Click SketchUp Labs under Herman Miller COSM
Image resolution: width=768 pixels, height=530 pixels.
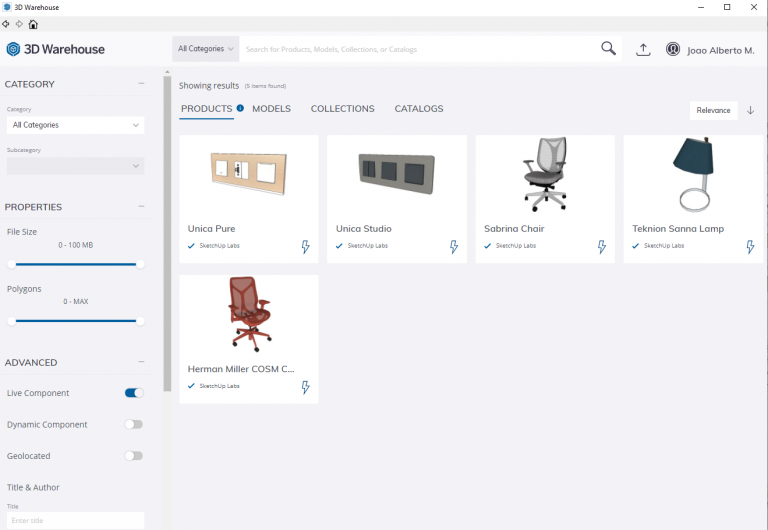[219, 386]
